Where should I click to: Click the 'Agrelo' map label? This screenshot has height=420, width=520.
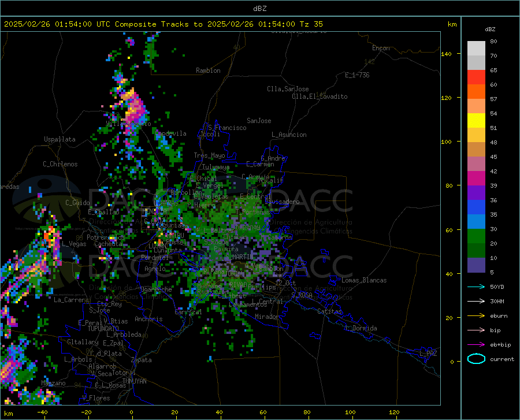tap(155, 269)
